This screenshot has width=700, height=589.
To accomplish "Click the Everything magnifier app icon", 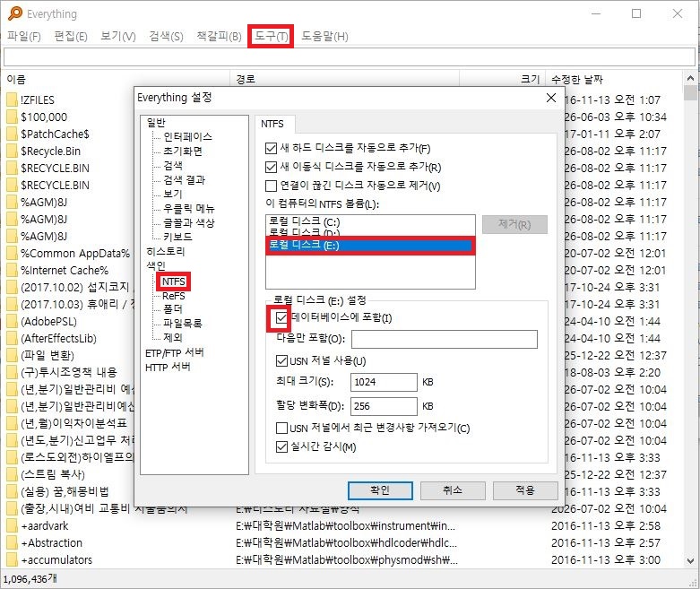I will 14,13.
